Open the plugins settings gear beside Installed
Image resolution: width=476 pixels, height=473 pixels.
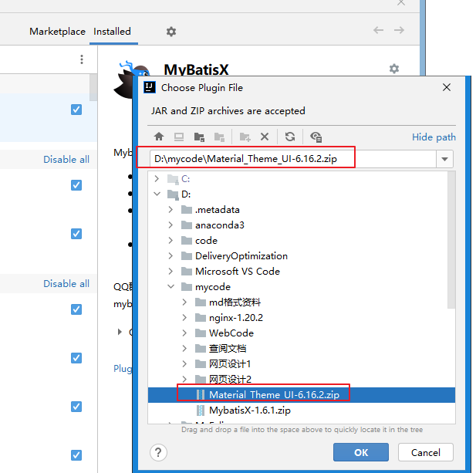click(x=171, y=32)
